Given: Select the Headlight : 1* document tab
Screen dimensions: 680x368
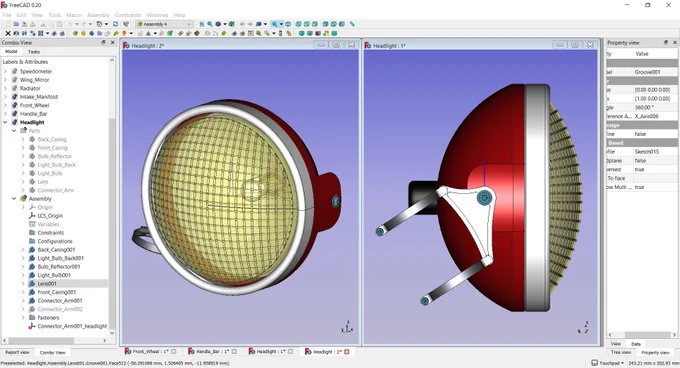Looking at the screenshot, I should coord(271,352).
